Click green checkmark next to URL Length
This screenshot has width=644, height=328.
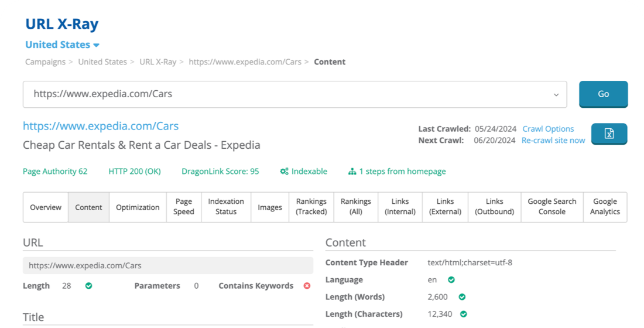pyautogui.click(x=88, y=286)
